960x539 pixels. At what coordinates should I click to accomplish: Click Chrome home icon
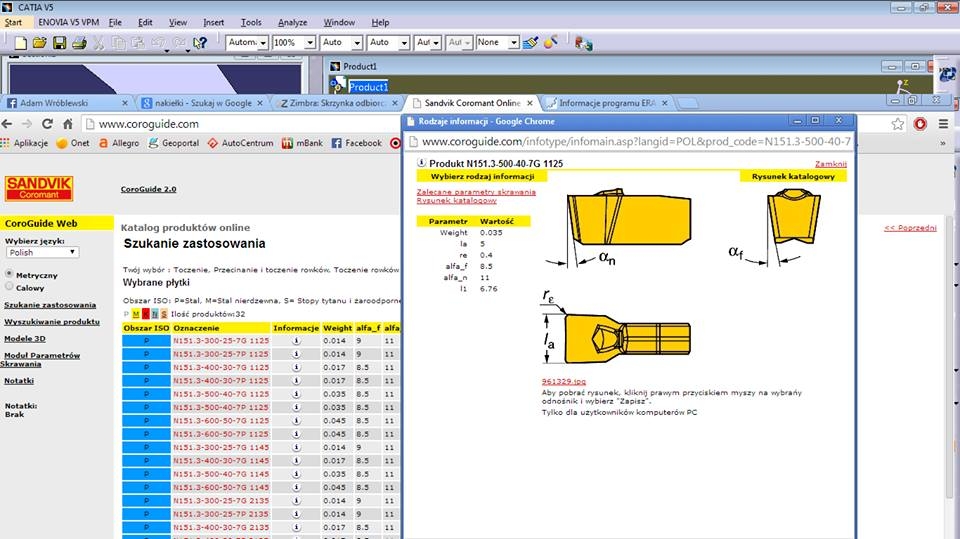(x=67, y=124)
